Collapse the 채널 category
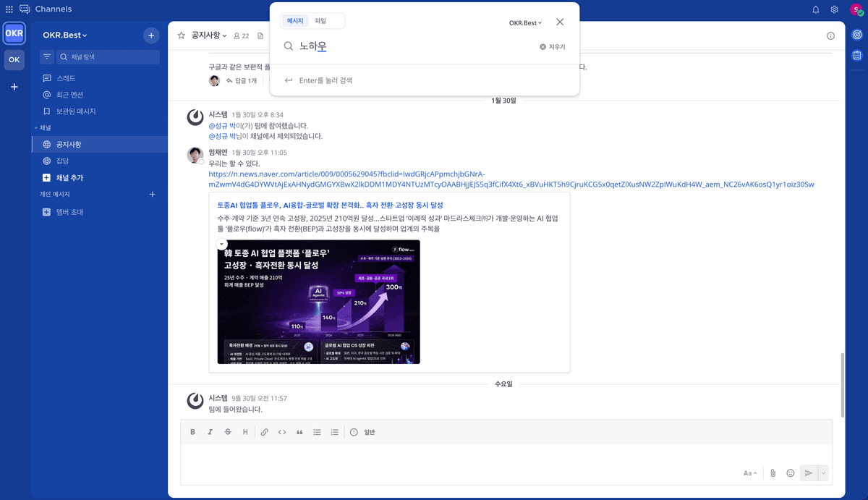Viewport: 868px width, 500px height. coord(41,127)
